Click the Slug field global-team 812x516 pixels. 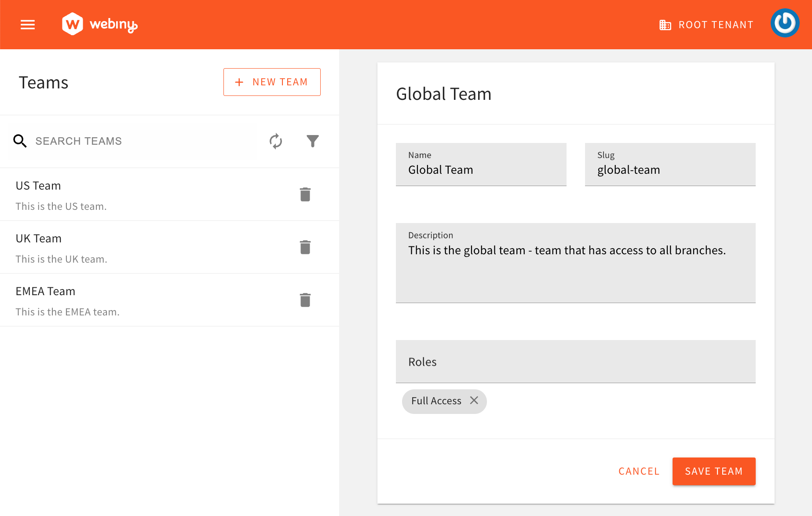coord(669,170)
